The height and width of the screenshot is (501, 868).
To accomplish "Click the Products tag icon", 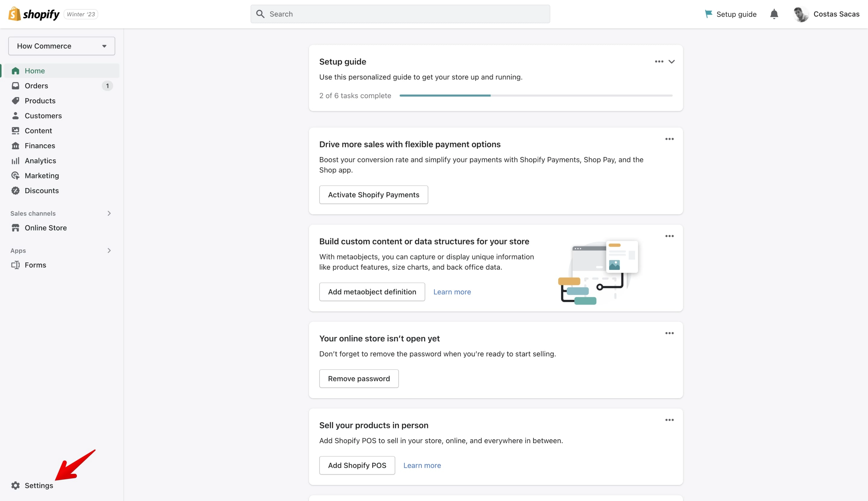I will pos(15,101).
